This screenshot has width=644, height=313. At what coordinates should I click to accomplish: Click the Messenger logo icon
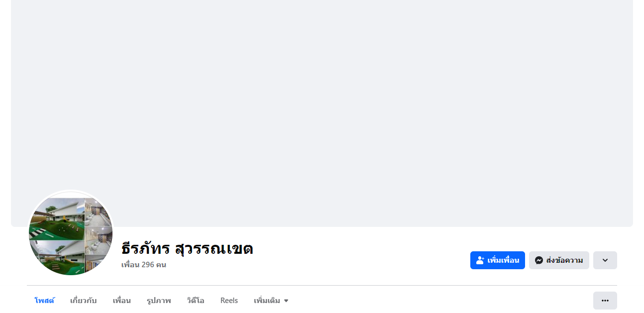click(x=538, y=260)
